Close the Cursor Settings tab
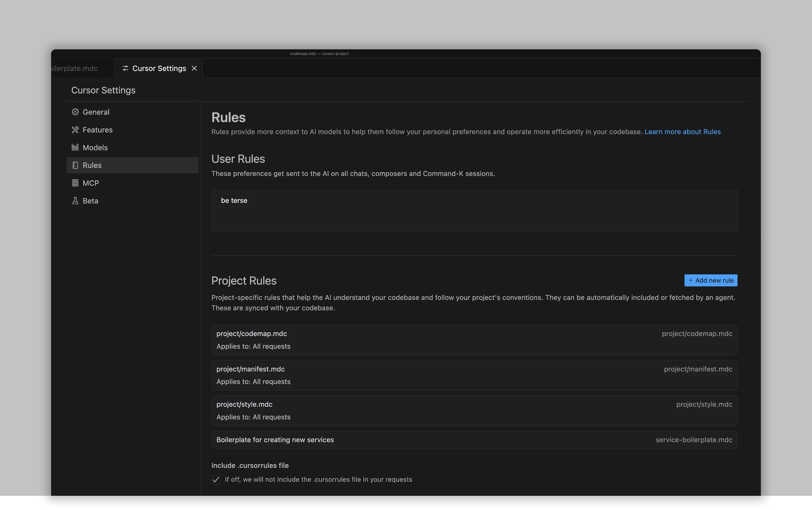This screenshot has width=812, height=510. pos(194,68)
